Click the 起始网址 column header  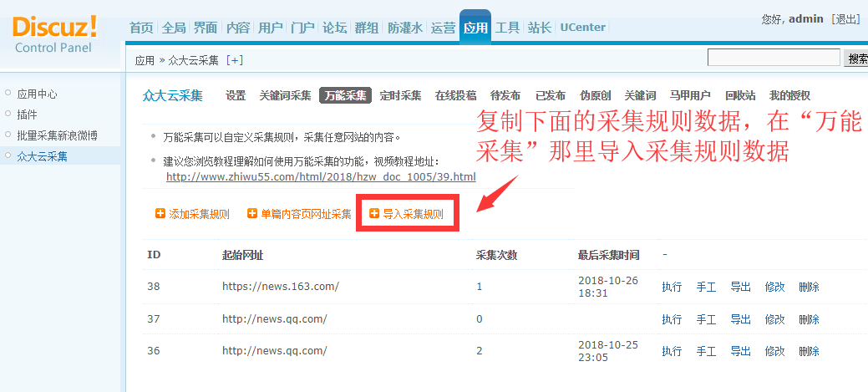(x=242, y=255)
